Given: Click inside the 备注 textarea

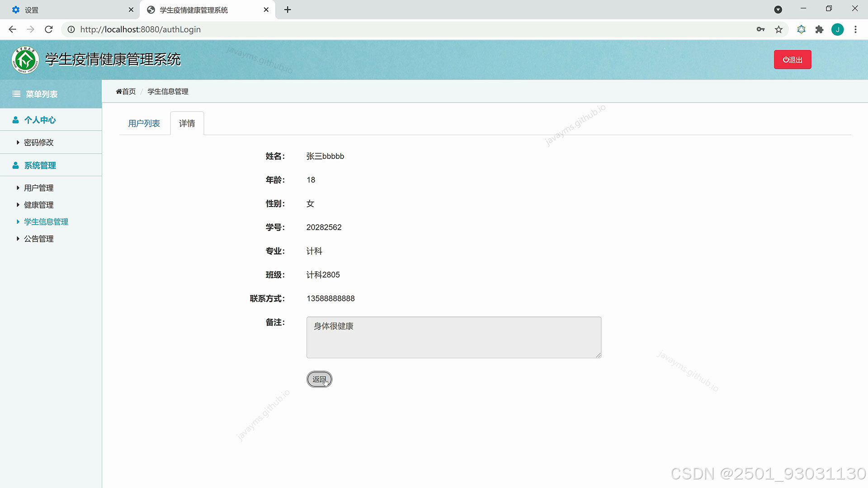Looking at the screenshot, I should 454,338.
